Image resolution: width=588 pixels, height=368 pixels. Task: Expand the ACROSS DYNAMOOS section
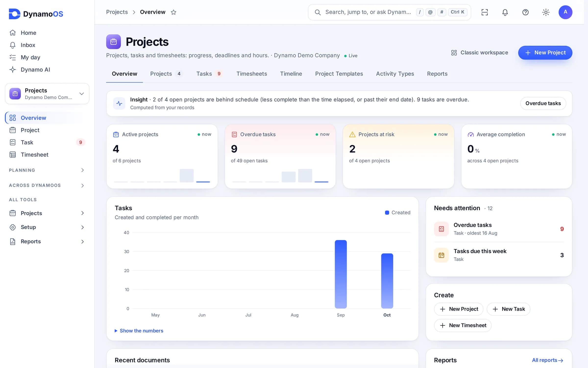[x=47, y=185]
